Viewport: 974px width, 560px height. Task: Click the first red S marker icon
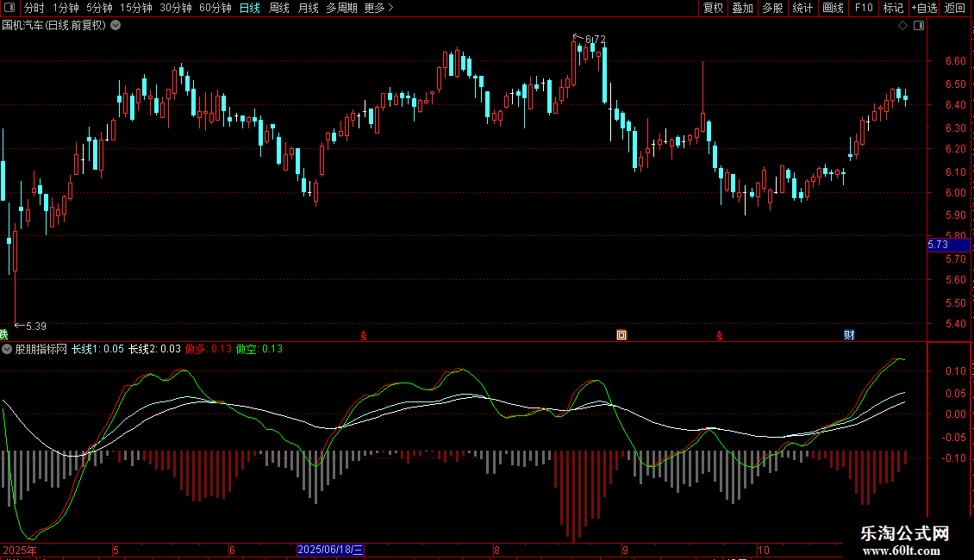tap(364, 336)
